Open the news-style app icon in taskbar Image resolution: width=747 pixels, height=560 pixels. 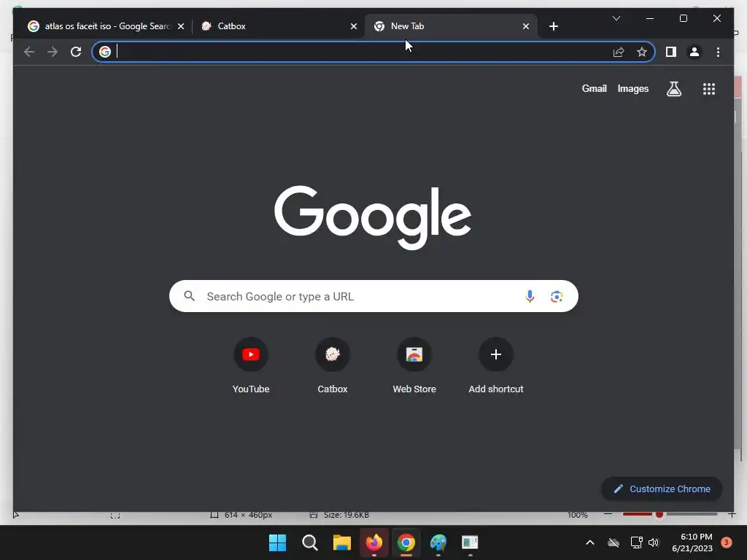(x=470, y=542)
